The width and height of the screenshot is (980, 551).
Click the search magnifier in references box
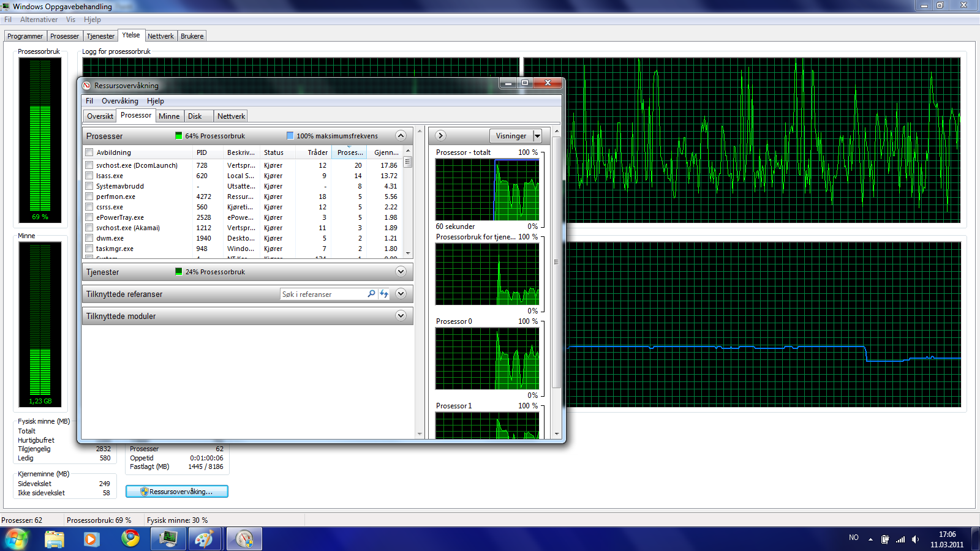[x=371, y=294]
